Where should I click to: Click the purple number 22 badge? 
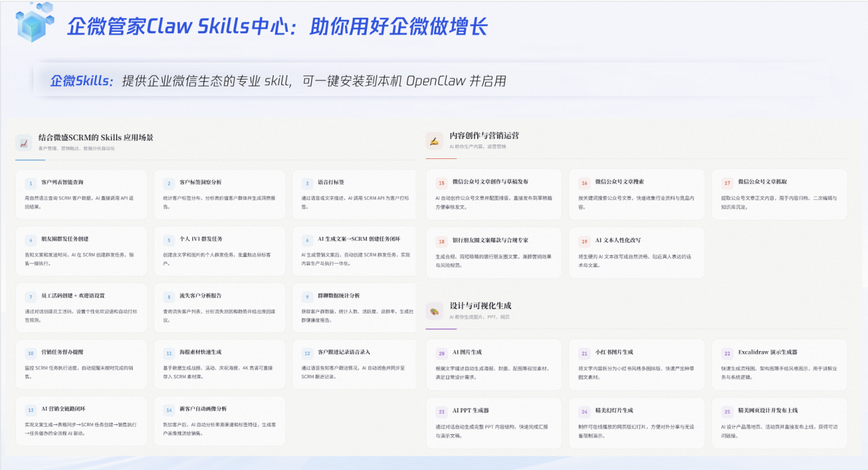pyautogui.click(x=727, y=353)
